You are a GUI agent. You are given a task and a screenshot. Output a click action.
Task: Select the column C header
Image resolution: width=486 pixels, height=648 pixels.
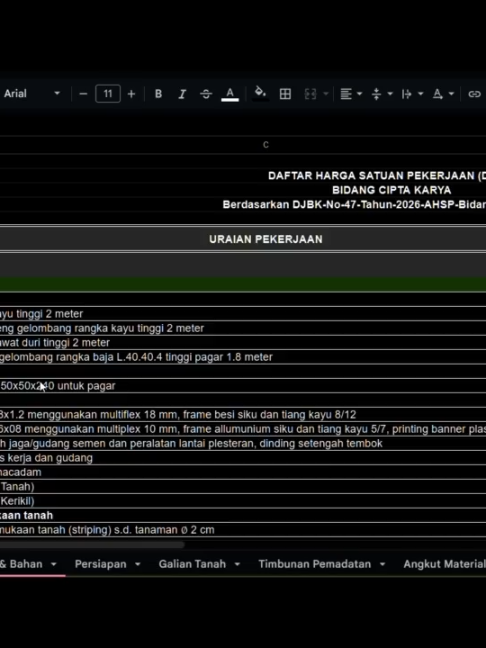(266, 145)
